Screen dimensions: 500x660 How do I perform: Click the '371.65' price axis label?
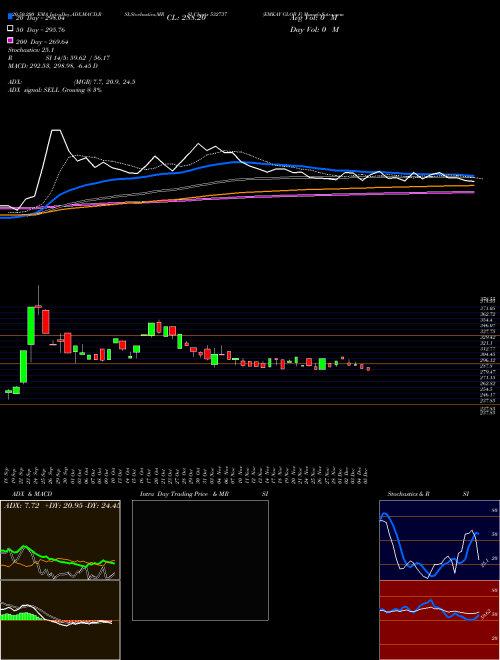pyautogui.click(x=487, y=309)
